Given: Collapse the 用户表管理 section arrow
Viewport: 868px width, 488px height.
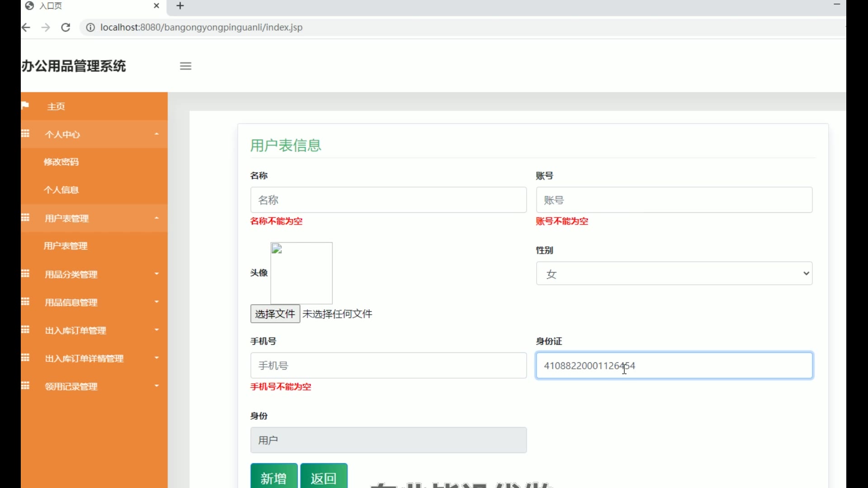Looking at the screenshot, I should [x=156, y=218].
